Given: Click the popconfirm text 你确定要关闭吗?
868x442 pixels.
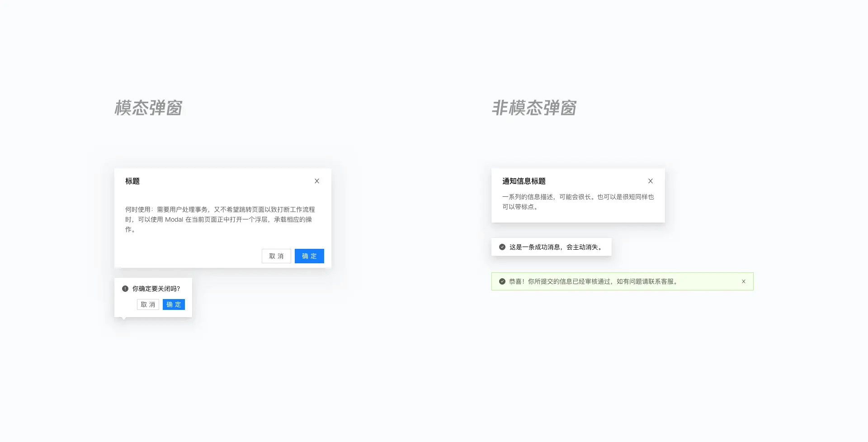Looking at the screenshot, I should tap(156, 289).
